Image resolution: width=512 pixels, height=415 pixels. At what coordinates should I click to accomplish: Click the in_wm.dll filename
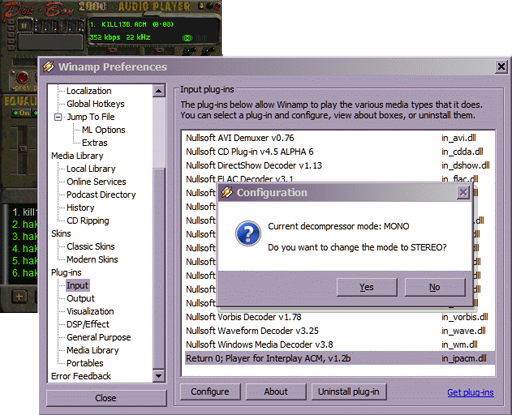pos(459,345)
